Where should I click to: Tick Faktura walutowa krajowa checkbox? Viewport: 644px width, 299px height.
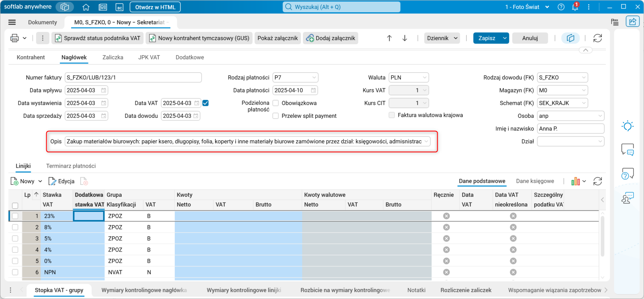coord(392,115)
